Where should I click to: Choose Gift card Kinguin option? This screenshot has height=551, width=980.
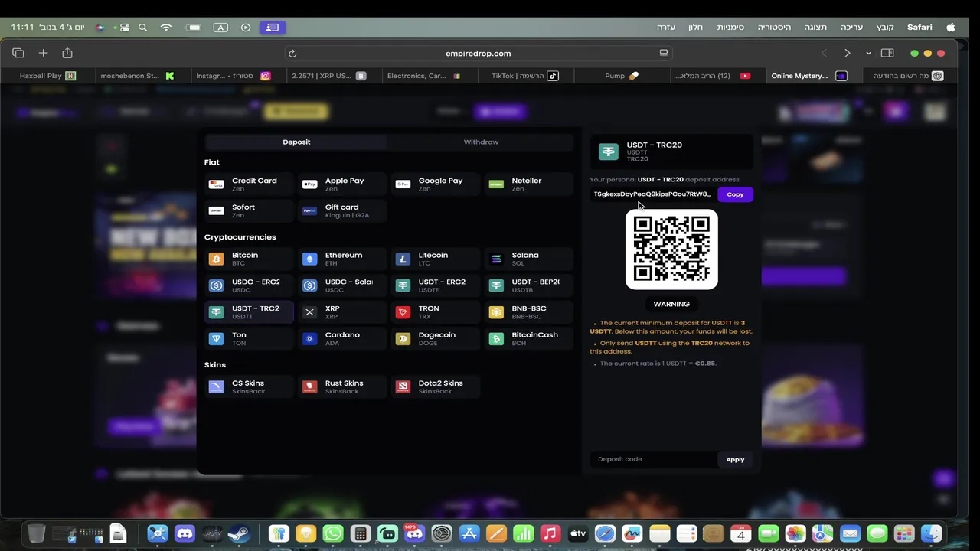coord(342,210)
